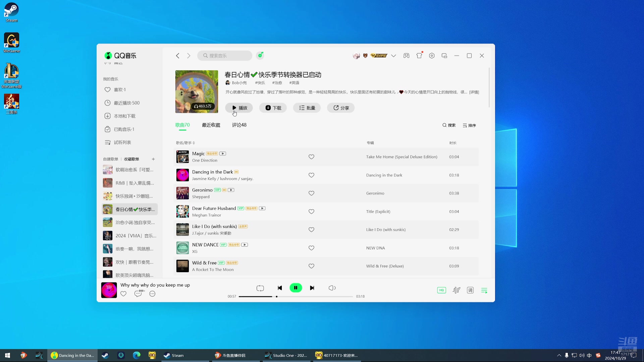The image size is (644, 362).
Task: Open more options for playing song
Action: 152,294
